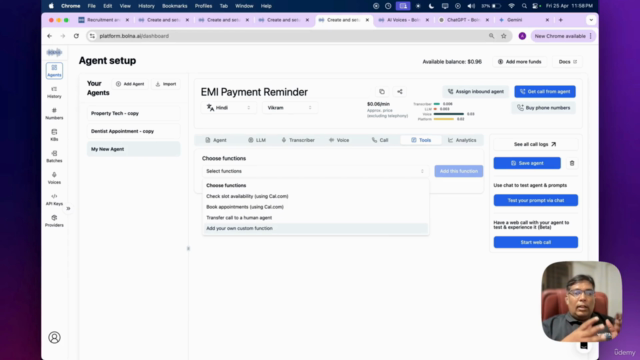Open the Hindi language dropdown
The image size is (640, 360).
[x=229, y=108]
